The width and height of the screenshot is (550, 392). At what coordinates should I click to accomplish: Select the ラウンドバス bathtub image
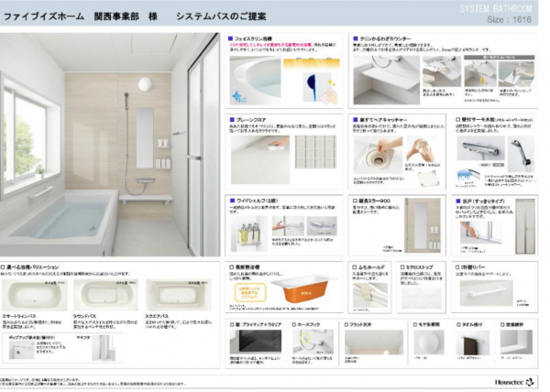click(105, 295)
